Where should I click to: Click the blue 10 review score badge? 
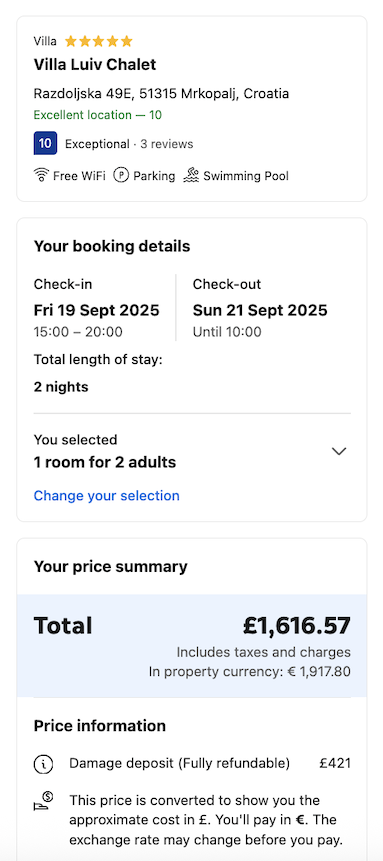45,143
